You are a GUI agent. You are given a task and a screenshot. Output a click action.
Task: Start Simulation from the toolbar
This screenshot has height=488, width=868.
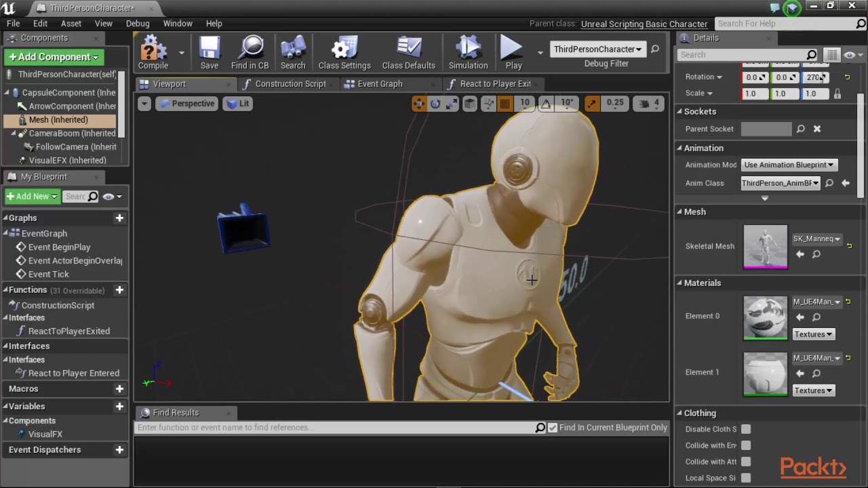click(x=468, y=52)
